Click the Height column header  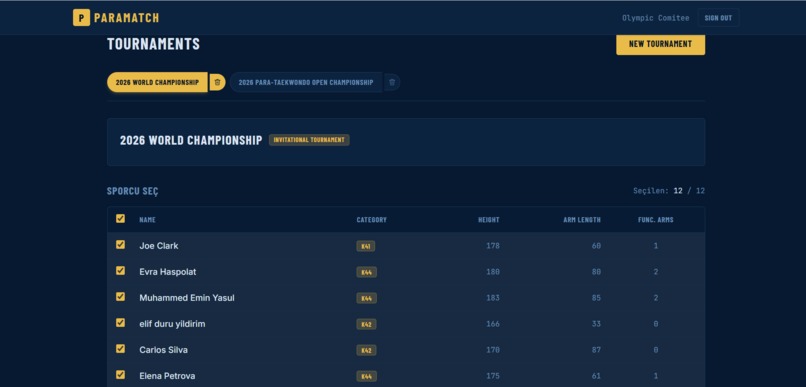(489, 220)
